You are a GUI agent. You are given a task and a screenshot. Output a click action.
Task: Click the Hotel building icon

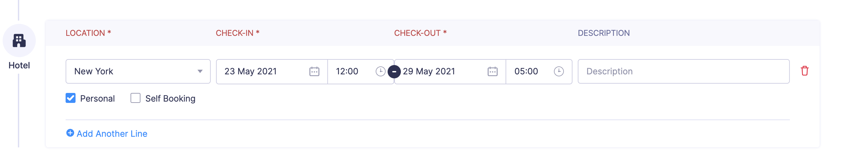point(19,40)
